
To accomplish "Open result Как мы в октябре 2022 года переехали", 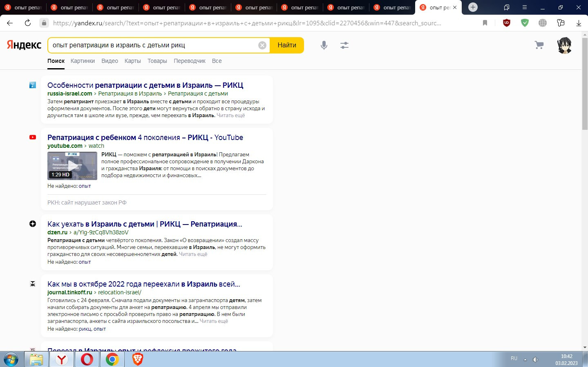I will coord(144,284).
